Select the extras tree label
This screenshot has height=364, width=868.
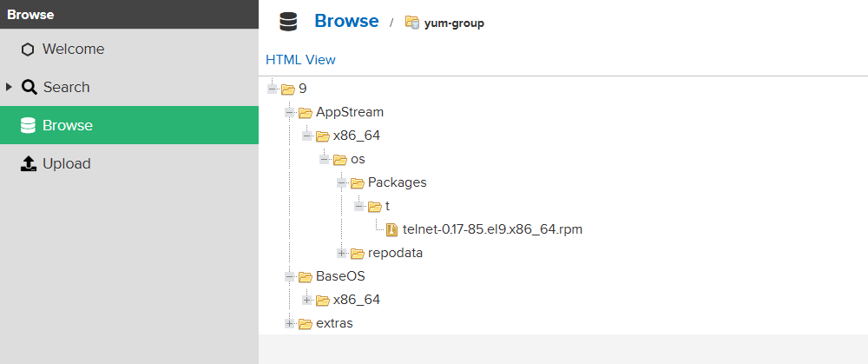334,323
